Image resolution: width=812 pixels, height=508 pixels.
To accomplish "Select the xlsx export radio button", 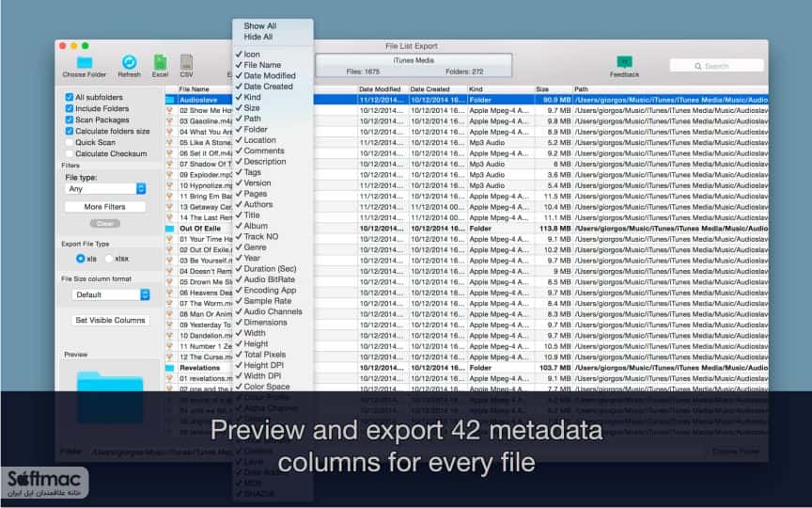I will pyautogui.click(x=109, y=258).
